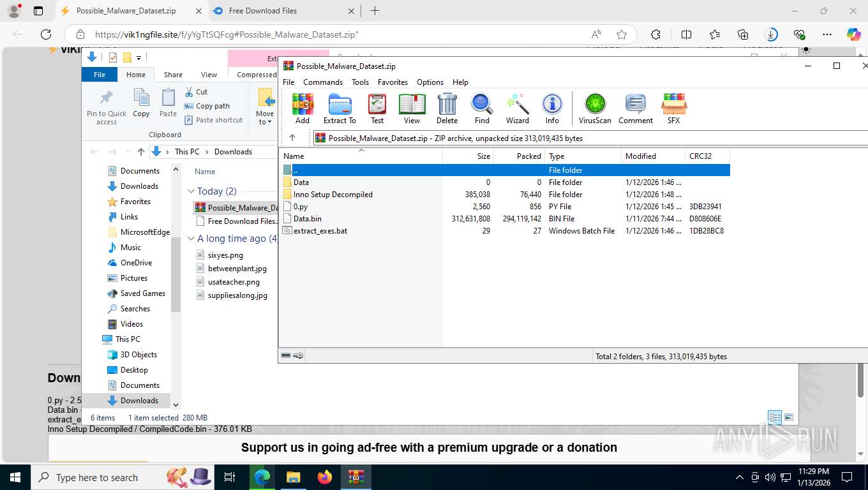Open Edge browser extensions icon
The width and height of the screenshot is (868, 490).
point(655,34)
